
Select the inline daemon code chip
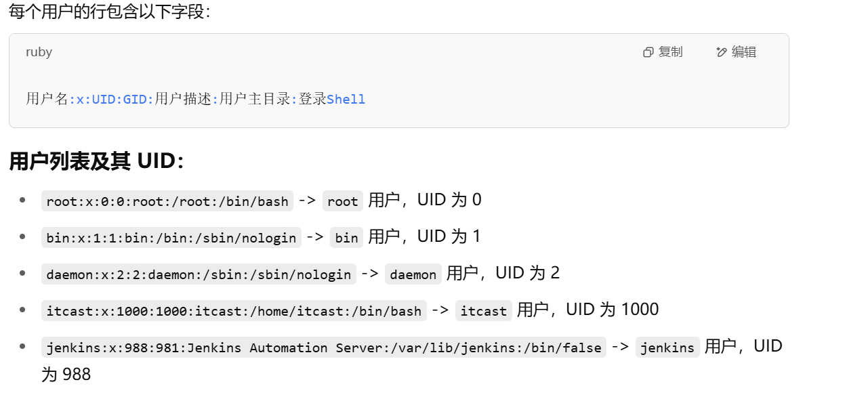[x=413, y=274]
